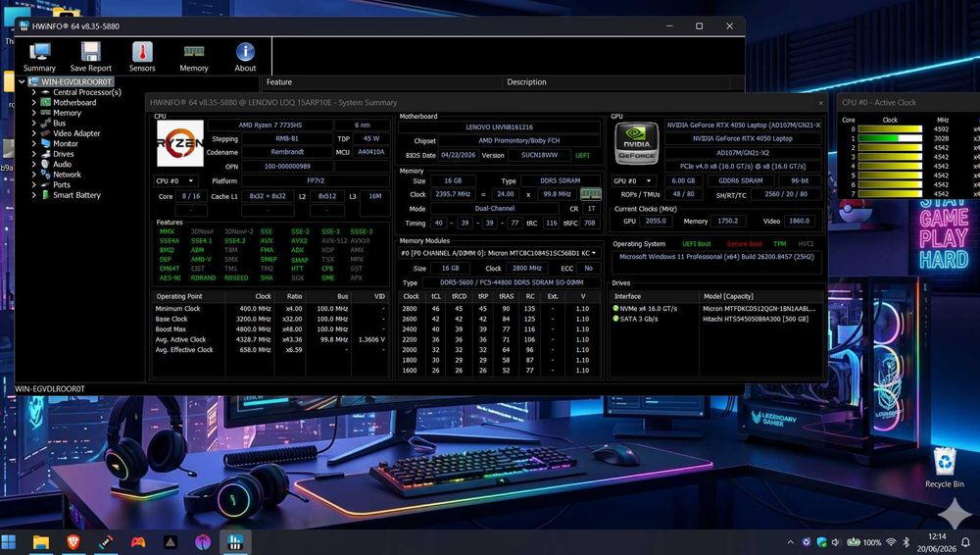Image resolution: width=980 pixels, height=555 pixels.
Task: Expand the Video Adapter tree node
Action: coord(33,132)
